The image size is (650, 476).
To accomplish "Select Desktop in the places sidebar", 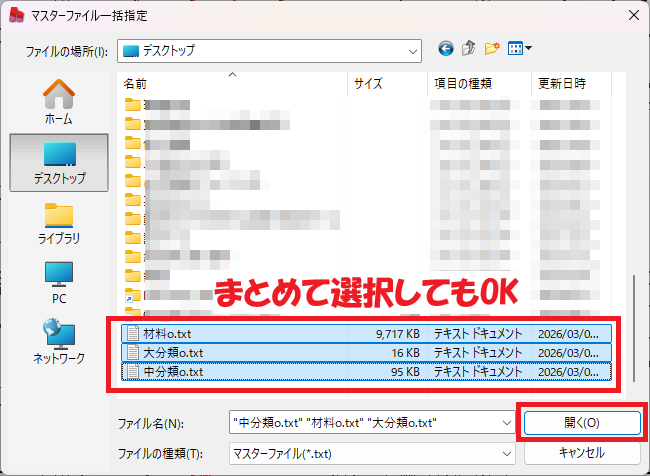I will 59,163.
